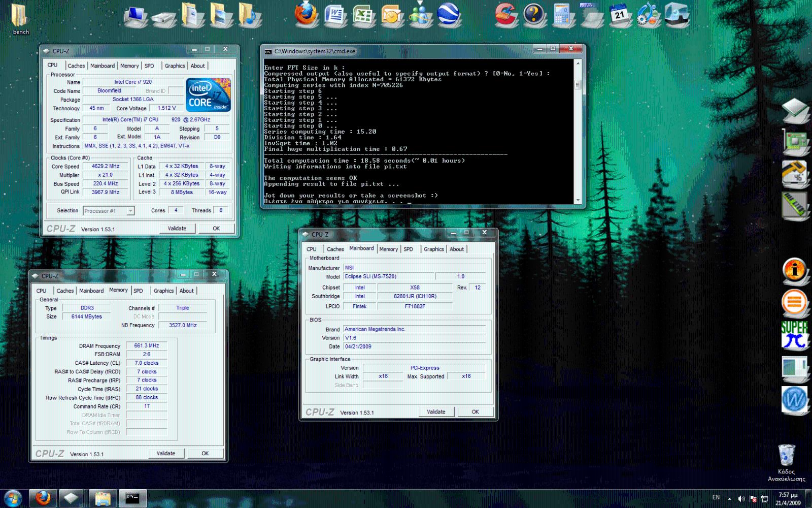812x508 pixels.
Task: Open the drive icon in the top dock
Action: [x=163, y=19]
